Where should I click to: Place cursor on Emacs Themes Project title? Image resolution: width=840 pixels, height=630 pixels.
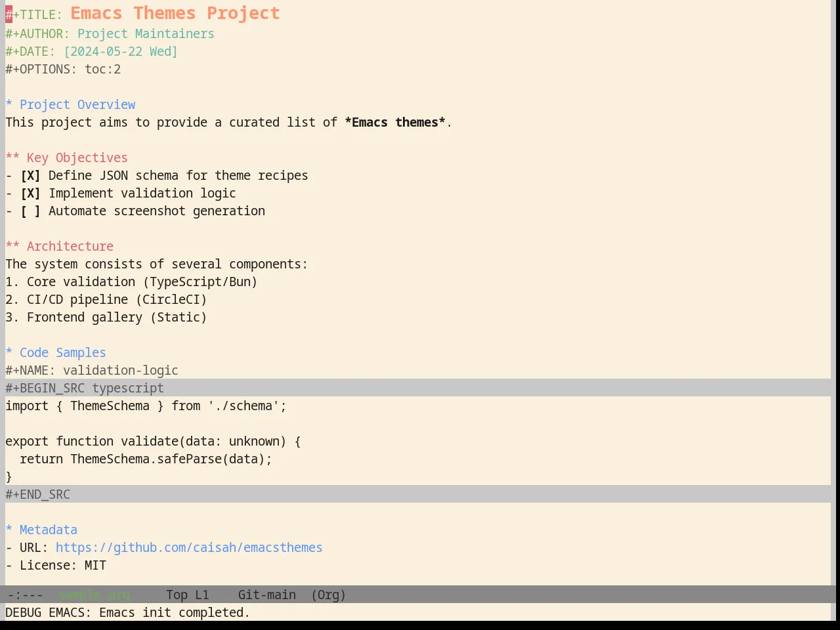point(175,13)
